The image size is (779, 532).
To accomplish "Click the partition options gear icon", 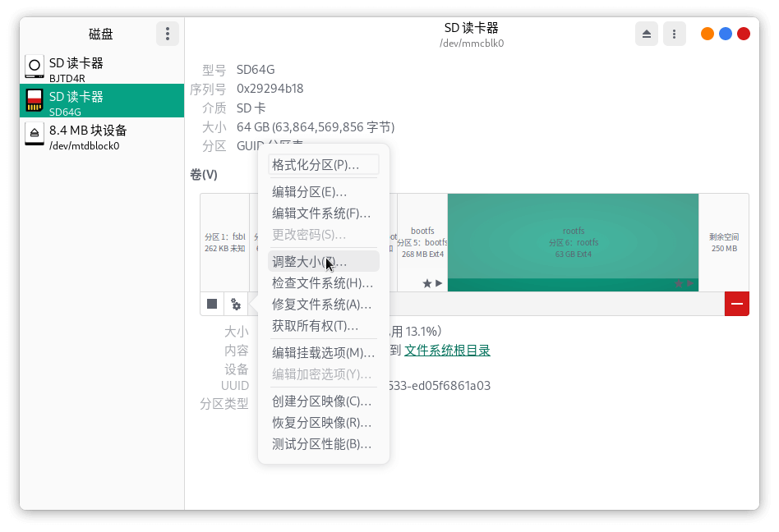I will click(236, 304).
